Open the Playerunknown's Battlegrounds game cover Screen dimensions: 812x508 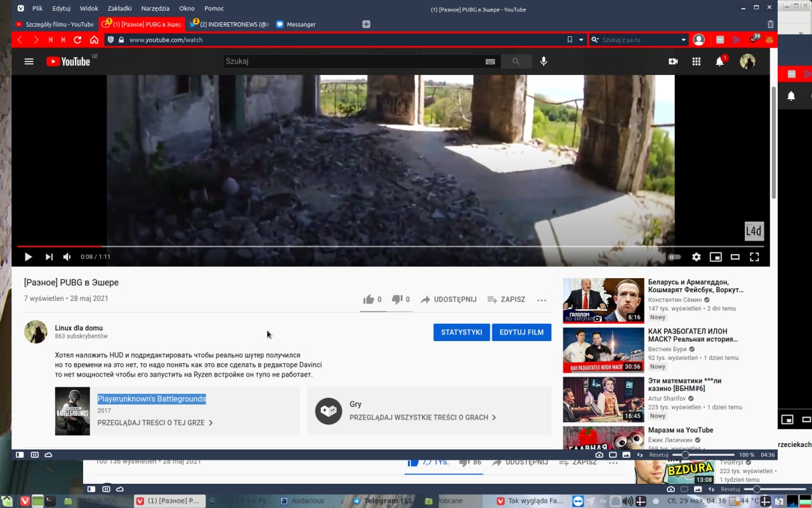[72, 411]
